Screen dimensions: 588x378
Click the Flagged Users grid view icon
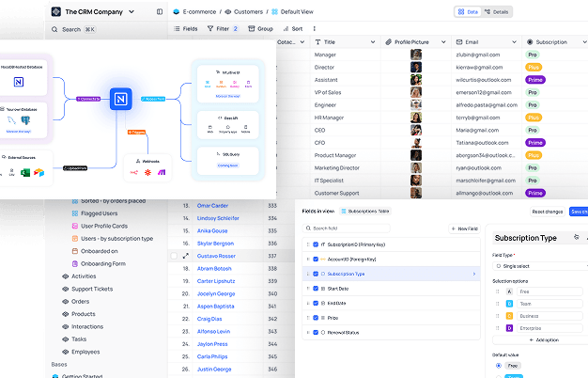point(74,213)
